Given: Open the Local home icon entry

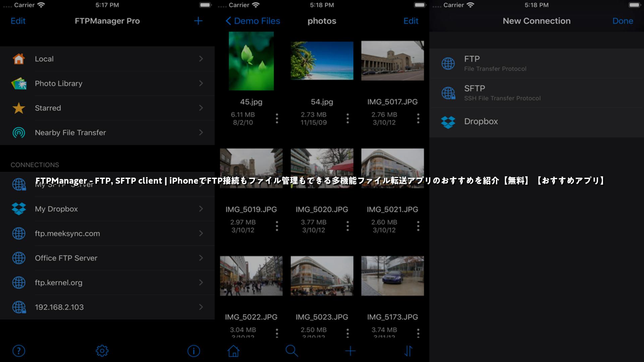Looking at the screenshot, I should 19,59.
